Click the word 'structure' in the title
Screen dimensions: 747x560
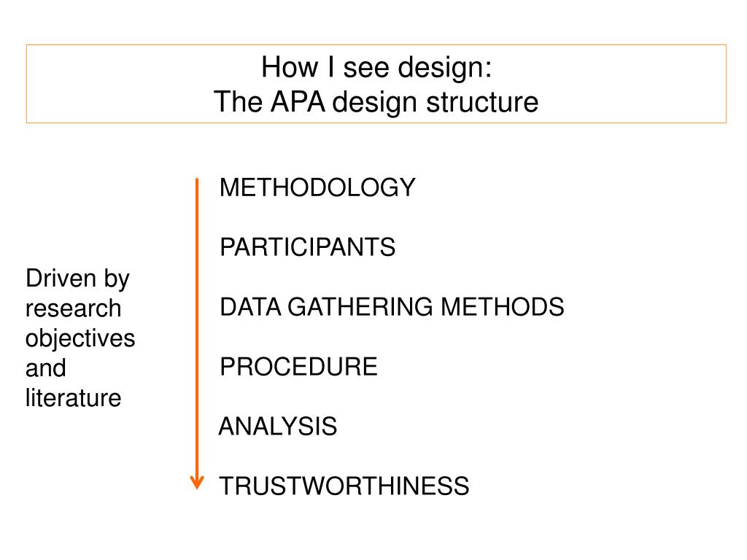coord(482,102)
